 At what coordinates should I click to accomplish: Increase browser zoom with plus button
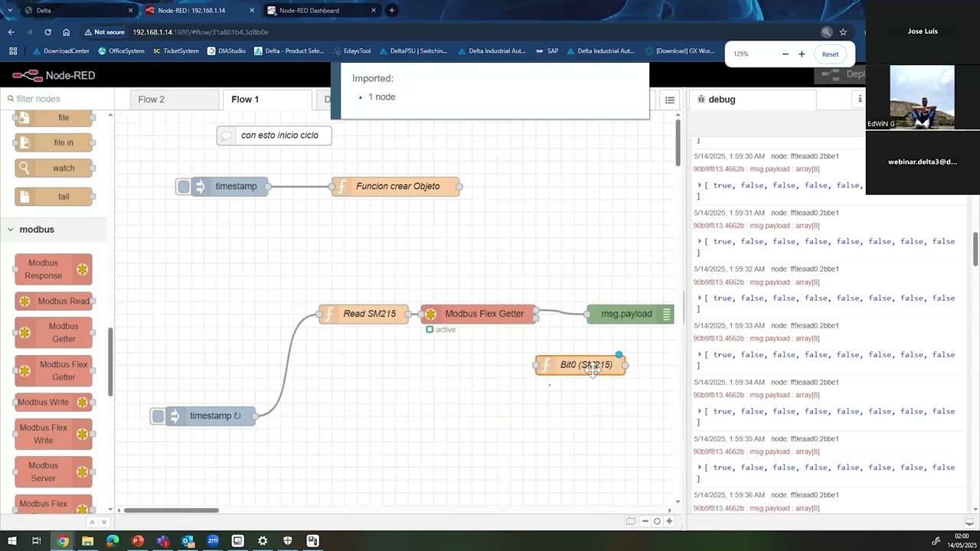[x=802, y=54]
